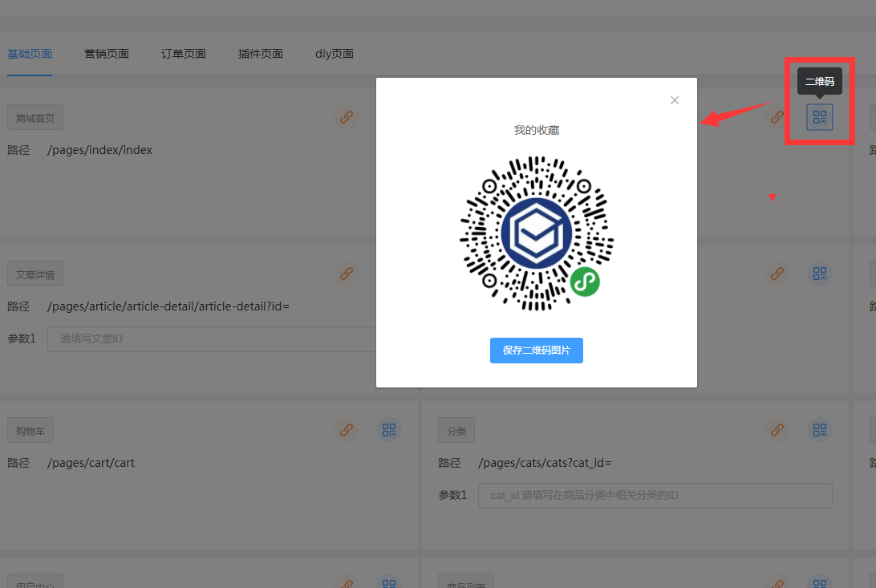Copy link icon in 购物车 card
The image size is (876, 588).
click(x=347, y=430)
